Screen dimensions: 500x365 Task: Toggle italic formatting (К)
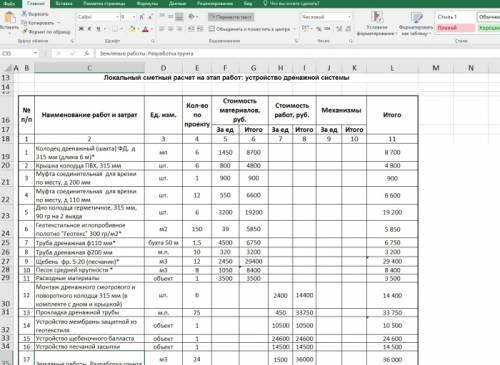[90, 29]
